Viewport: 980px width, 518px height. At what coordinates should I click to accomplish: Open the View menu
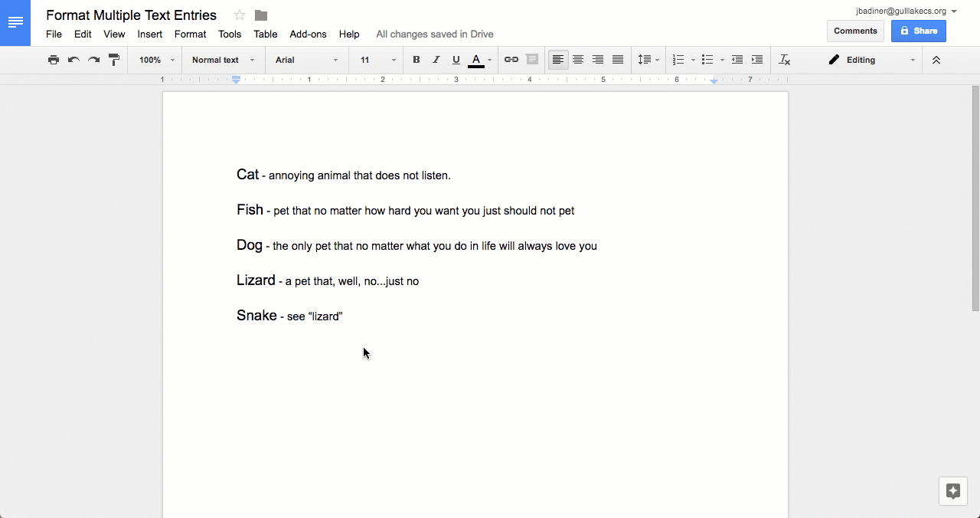click(114, 34)
